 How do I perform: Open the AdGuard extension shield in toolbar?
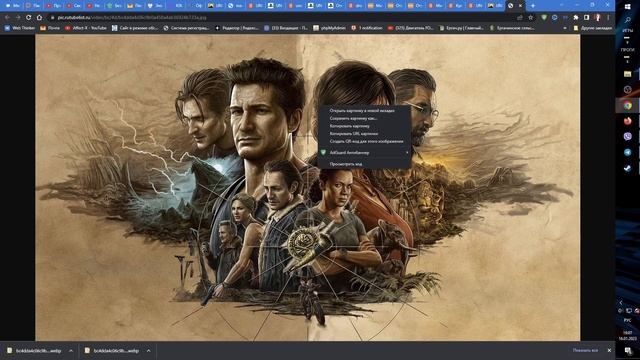(x=544, y=18)
